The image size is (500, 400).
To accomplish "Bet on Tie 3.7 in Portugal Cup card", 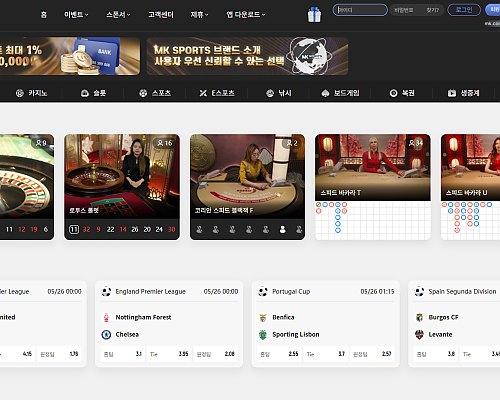I will (326, 354).
